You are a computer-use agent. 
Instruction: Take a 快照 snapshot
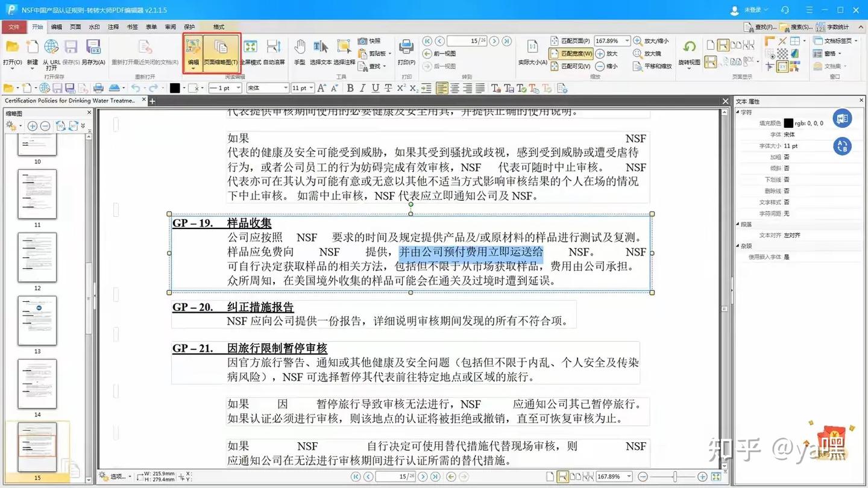(369, 41)
